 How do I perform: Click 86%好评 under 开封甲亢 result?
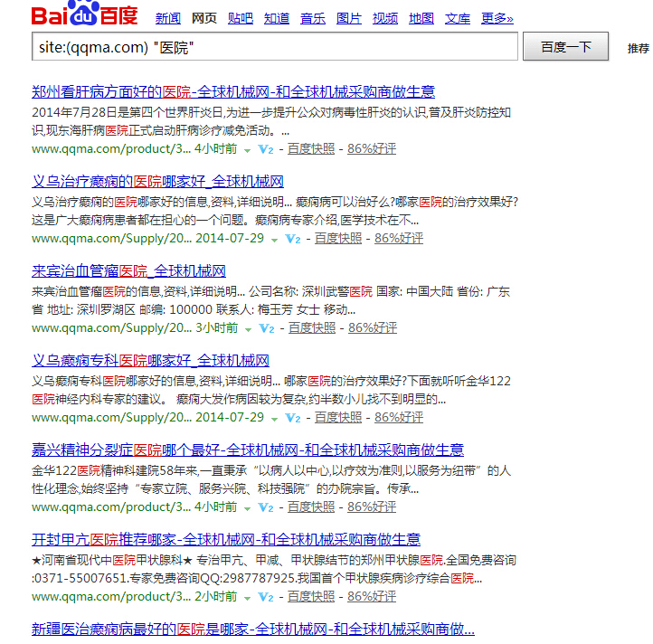tap(372, 596)
